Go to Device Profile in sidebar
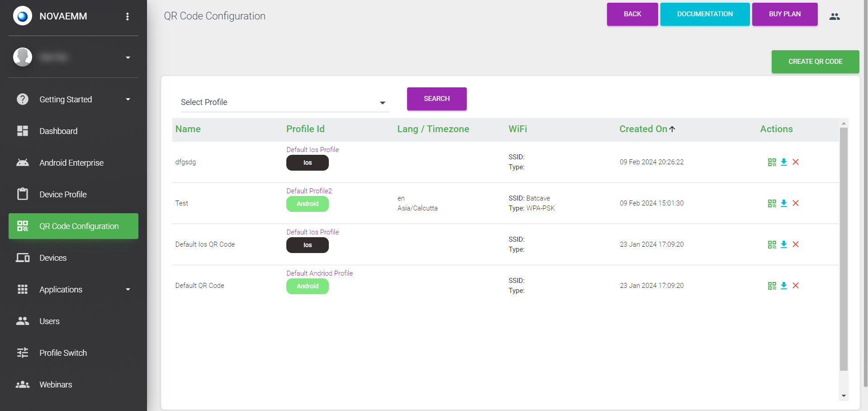The height and width of the screenshot is (411, 868). pos(63,194)
